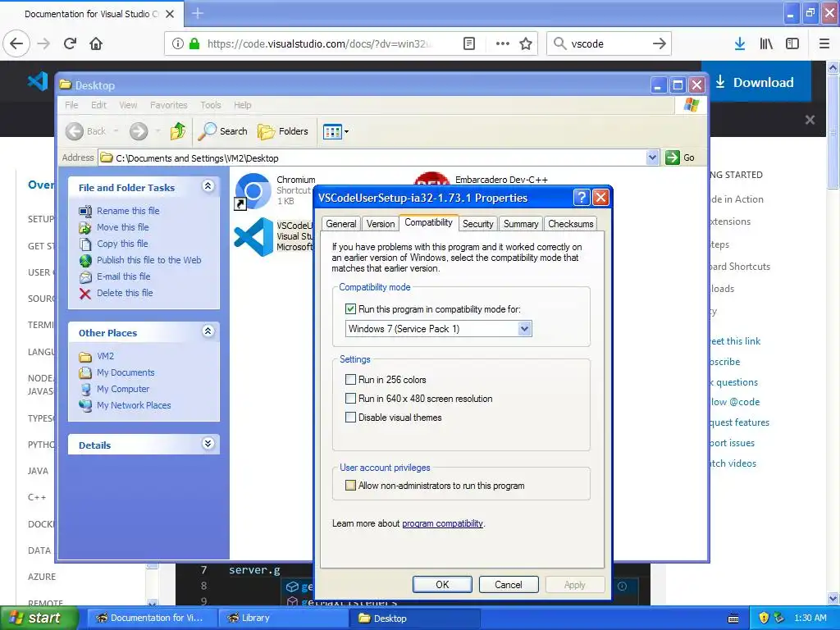Open Back button history dropdown arrow
Image resolution: width=840 pixels, height=630 pixels.
[x=116, y=130]
